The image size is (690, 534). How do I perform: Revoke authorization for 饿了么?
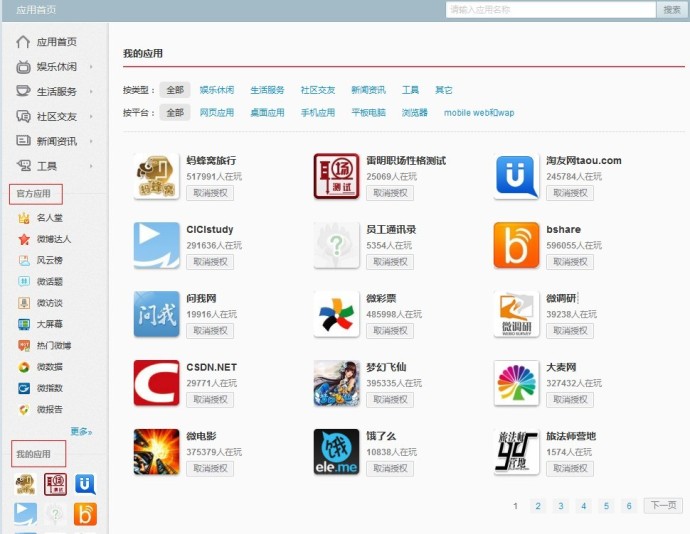click(390, 468)
